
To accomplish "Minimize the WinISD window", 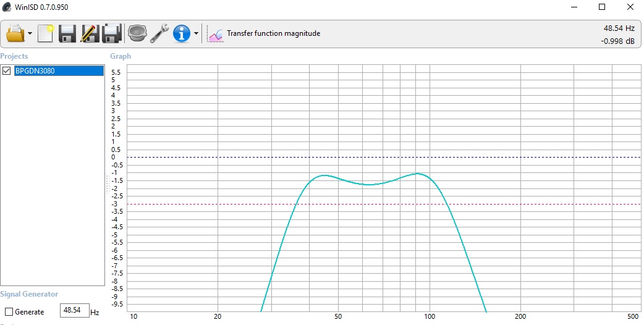I will [574, 7].
